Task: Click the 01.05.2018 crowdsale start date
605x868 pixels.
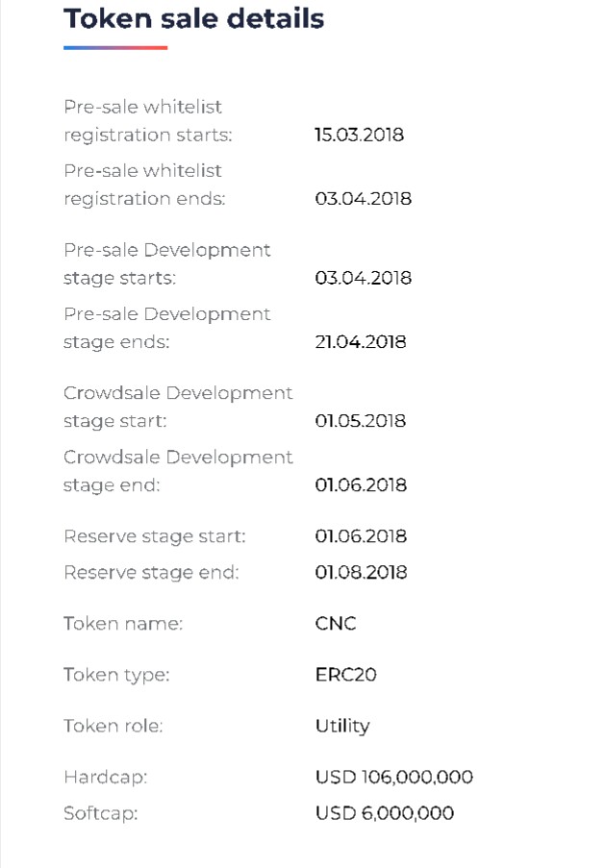Action: (x=361, y=421)
